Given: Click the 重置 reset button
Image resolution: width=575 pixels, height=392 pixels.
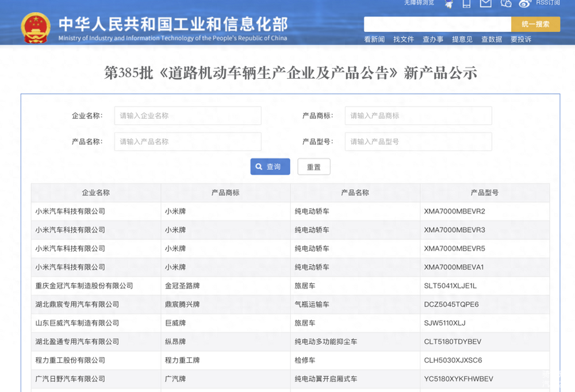Looking at the screenshot, I should tap(313, 167).
